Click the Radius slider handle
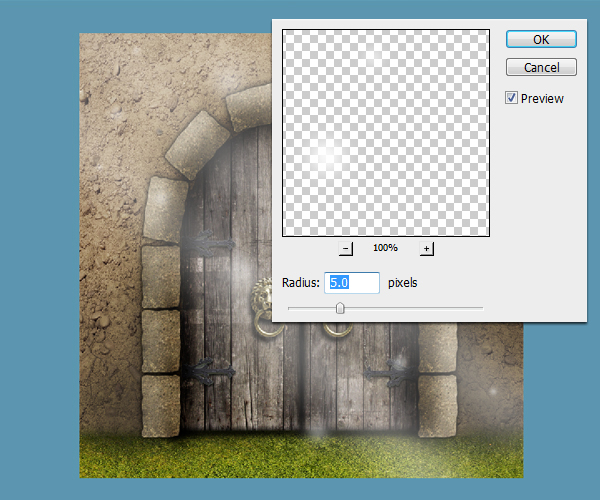600x500 pixels. (x=340, y=308)
